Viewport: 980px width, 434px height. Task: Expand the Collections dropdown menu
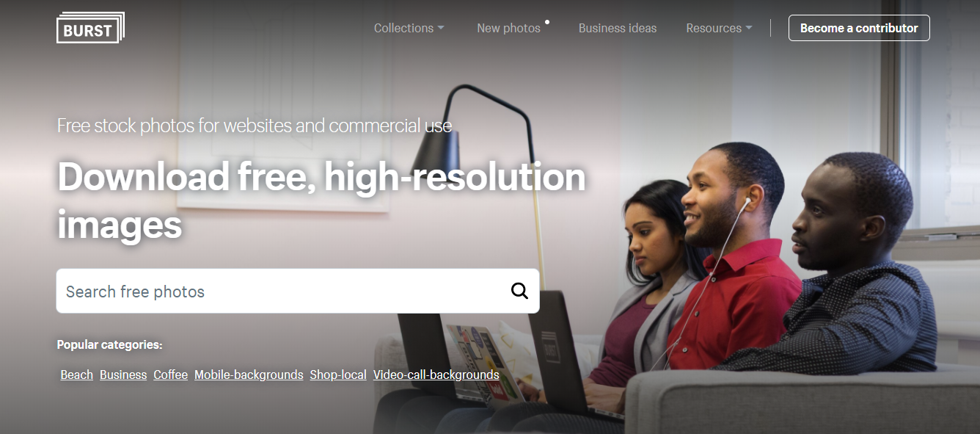point(409,28)
